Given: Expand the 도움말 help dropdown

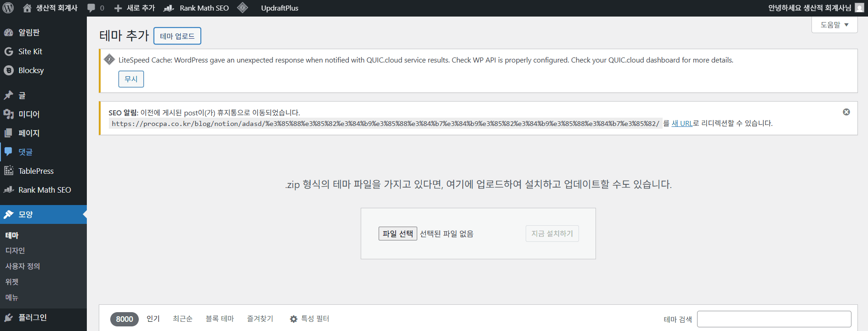Looking at the screenshot, I should 834,25.
